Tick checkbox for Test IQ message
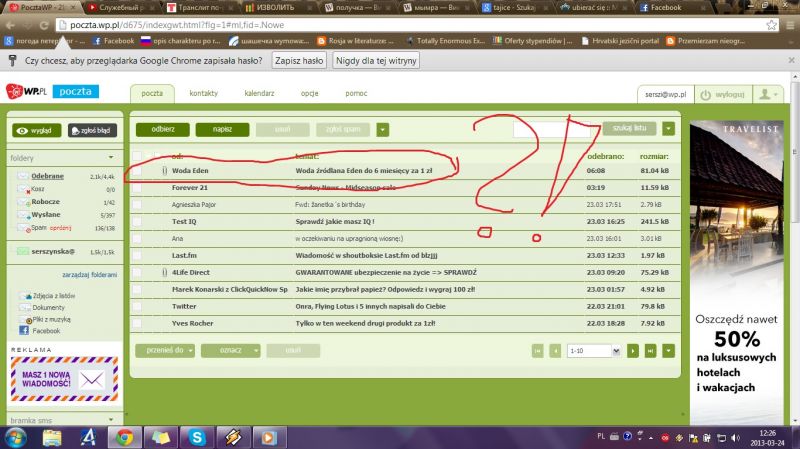The image size is (800, 449). pos(137,221)
